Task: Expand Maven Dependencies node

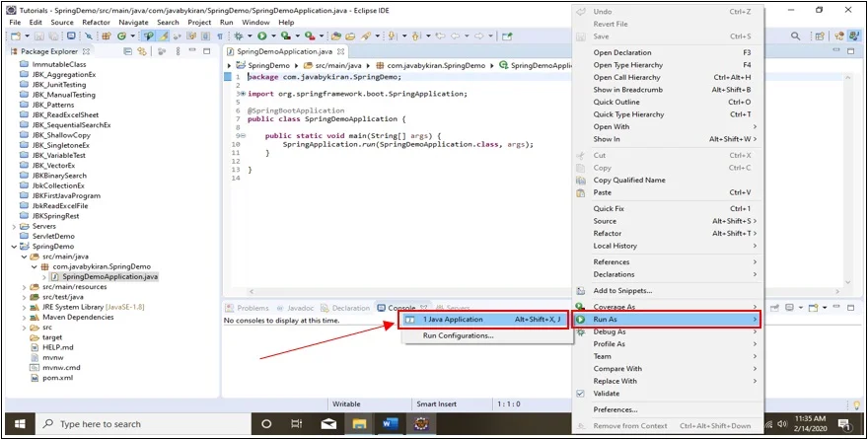Action: click(24, 317)
